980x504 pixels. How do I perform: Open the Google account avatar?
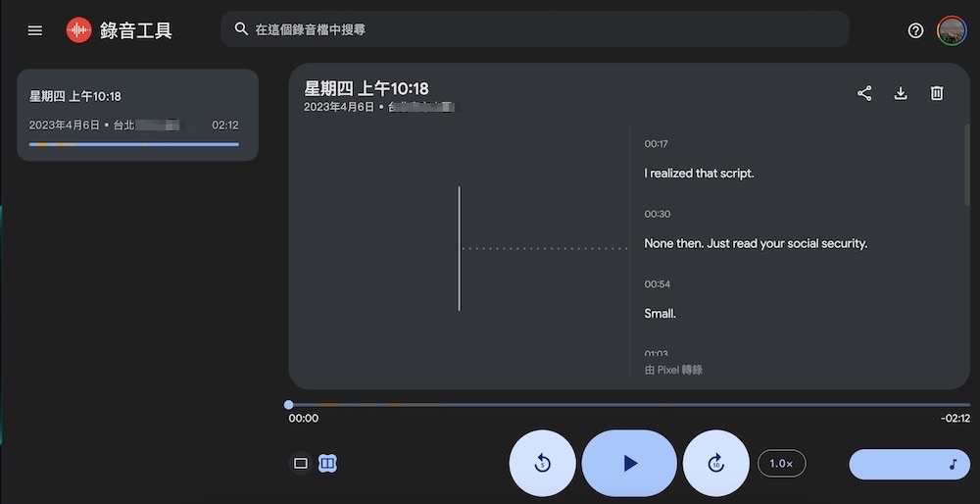952,30
